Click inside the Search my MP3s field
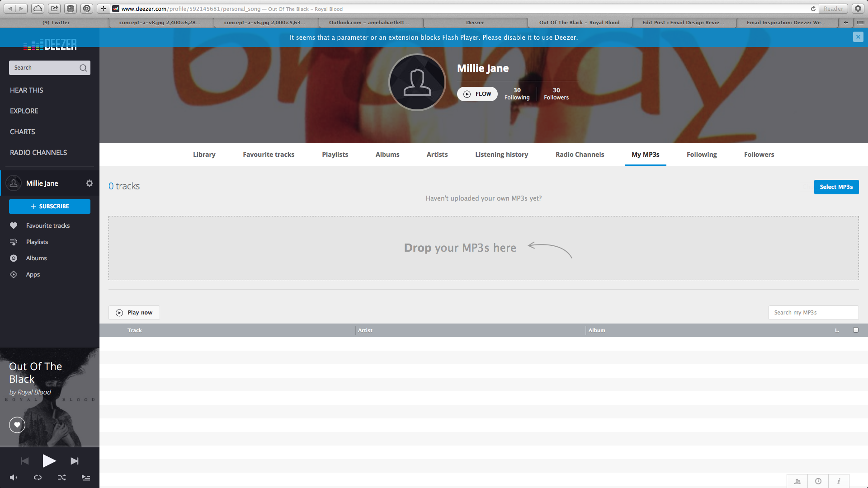 813,312
